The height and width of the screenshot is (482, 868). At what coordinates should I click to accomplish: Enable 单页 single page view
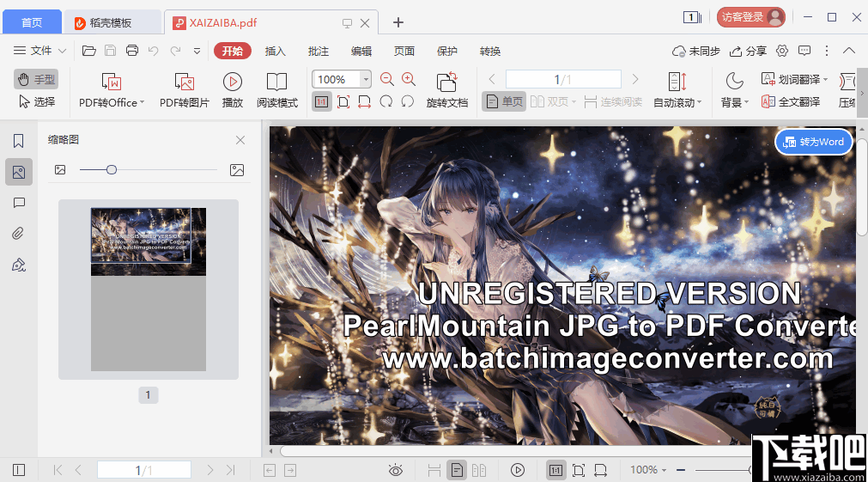pos(504,102)
